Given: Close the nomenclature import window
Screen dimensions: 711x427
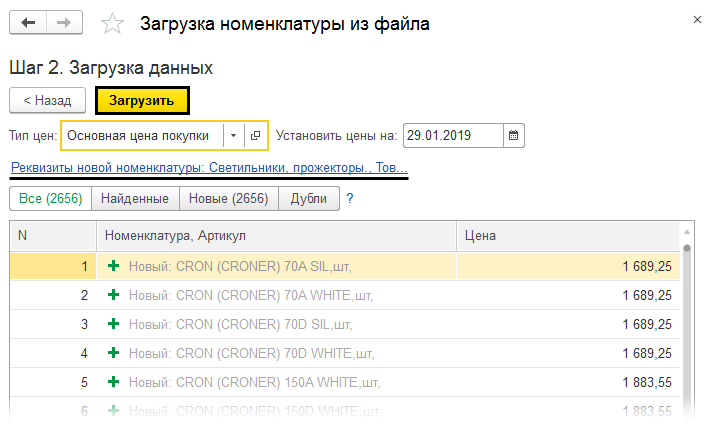Looking at the screenshot, I should (x=696, y=19).
